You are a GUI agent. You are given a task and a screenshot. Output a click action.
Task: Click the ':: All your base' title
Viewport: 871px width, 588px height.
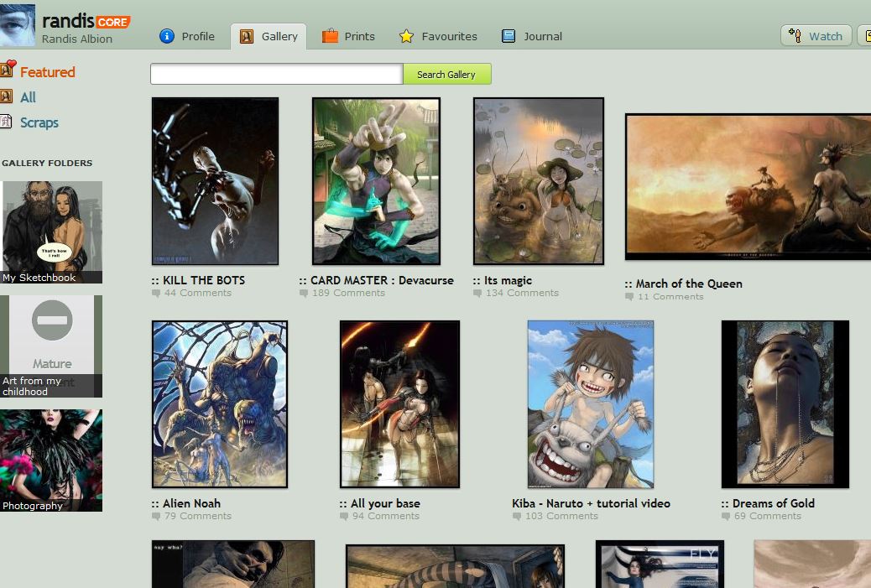click(x=380, y=503)
